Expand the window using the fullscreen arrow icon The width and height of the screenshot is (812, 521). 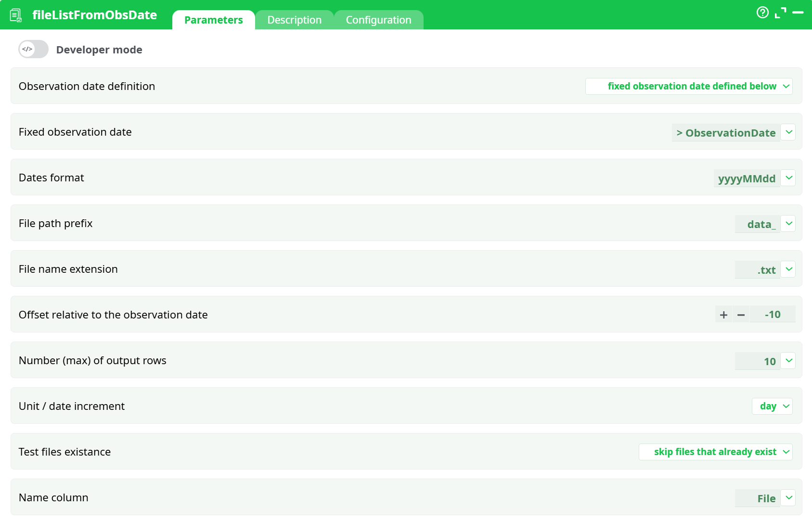point(781,13)
